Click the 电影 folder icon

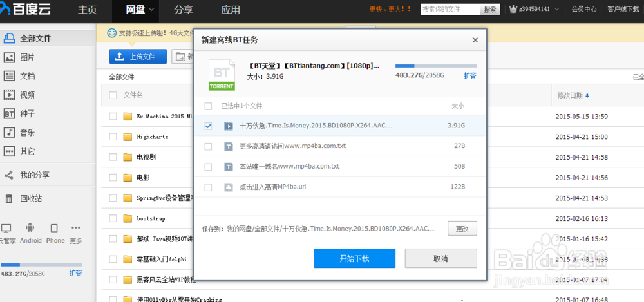click(x=128, y=178)
